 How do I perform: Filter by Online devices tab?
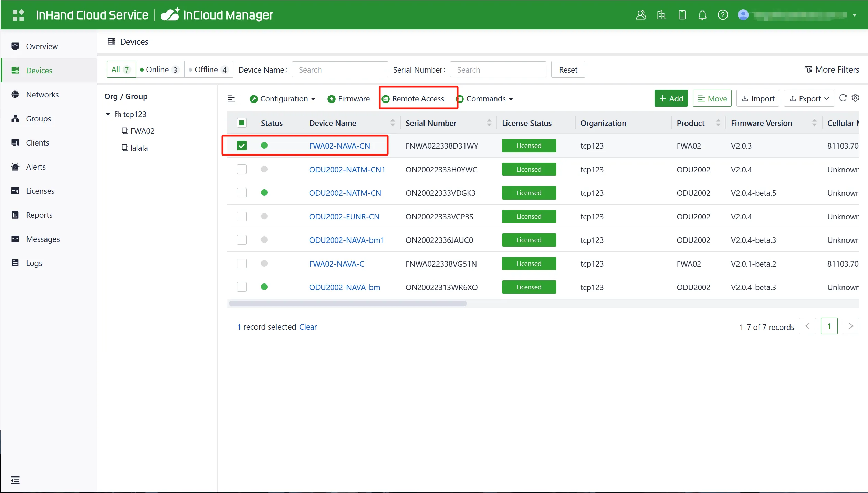pos(160,69)
